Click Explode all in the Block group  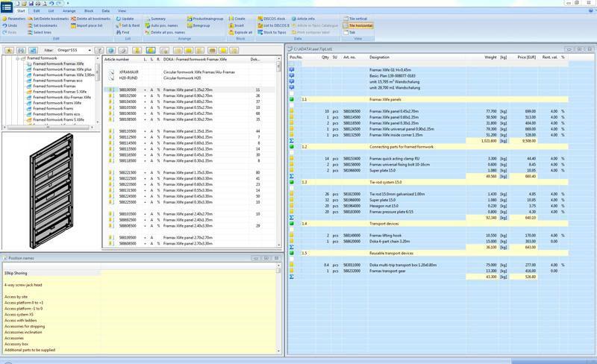click(x=240, y=32)
